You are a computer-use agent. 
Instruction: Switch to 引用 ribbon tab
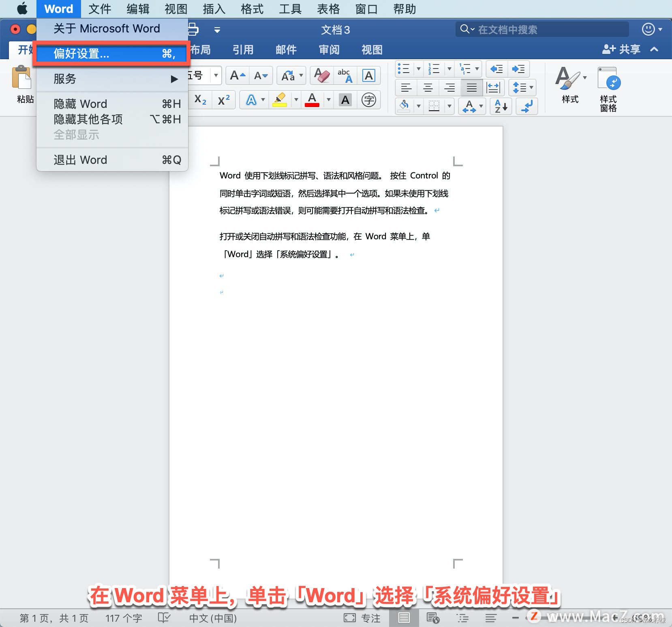coord(243,49)
